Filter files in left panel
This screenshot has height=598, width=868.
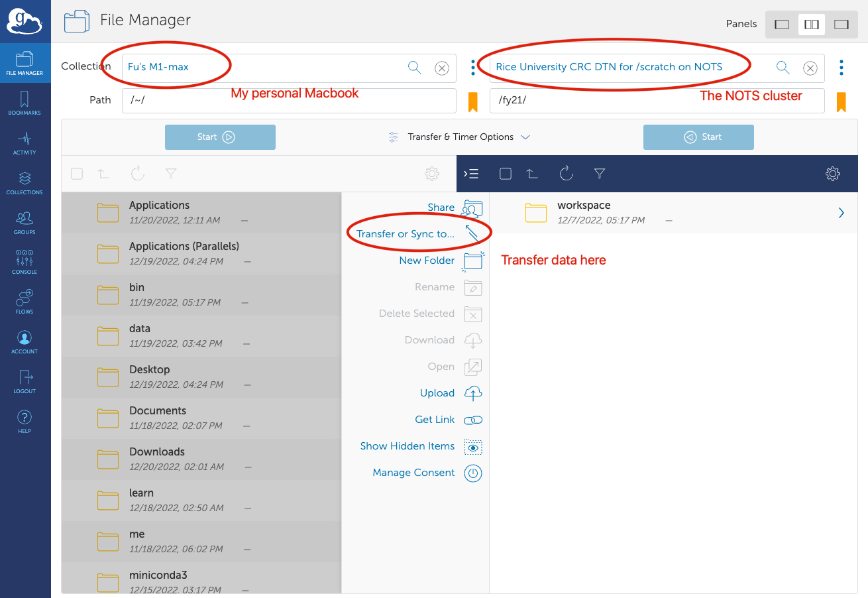[171, 174]
